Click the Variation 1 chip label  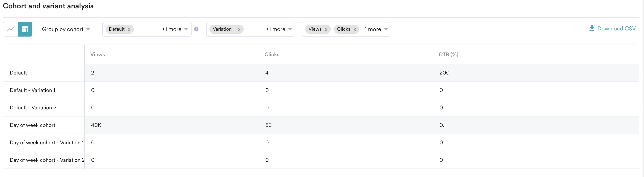(224, 29)
